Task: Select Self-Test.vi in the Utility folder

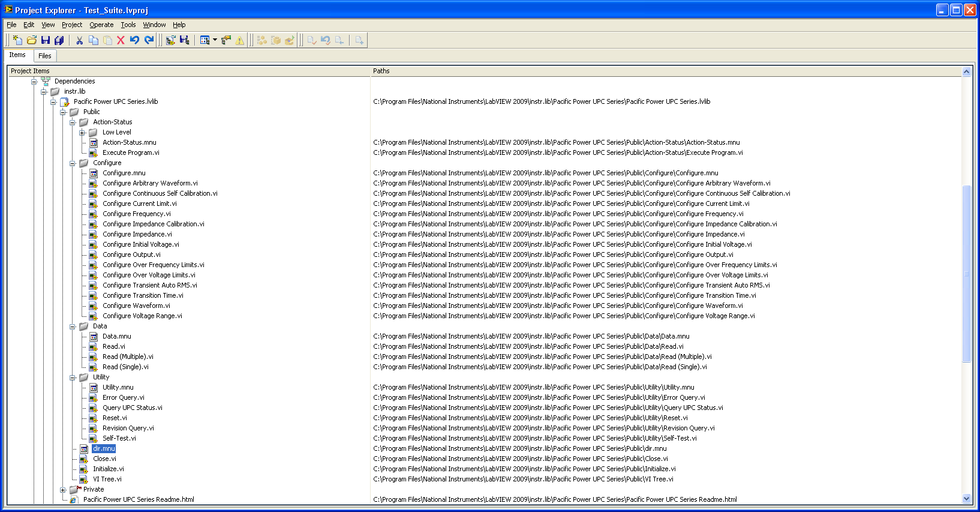Action: (119, 438)
